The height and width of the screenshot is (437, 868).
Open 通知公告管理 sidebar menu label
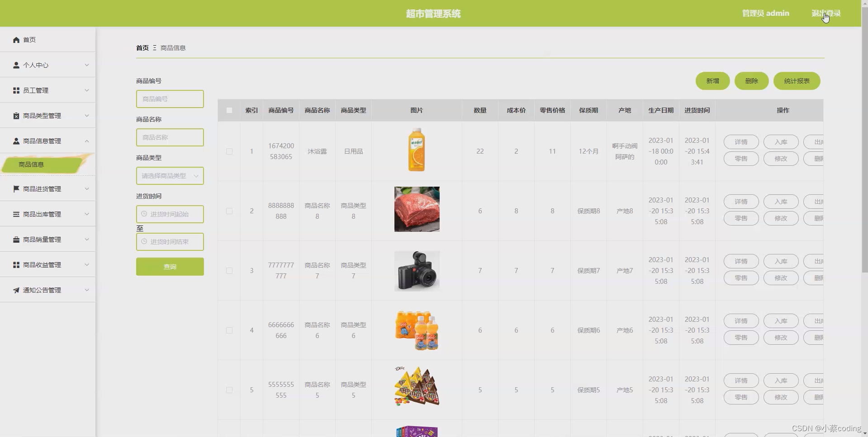pos(42,290)
